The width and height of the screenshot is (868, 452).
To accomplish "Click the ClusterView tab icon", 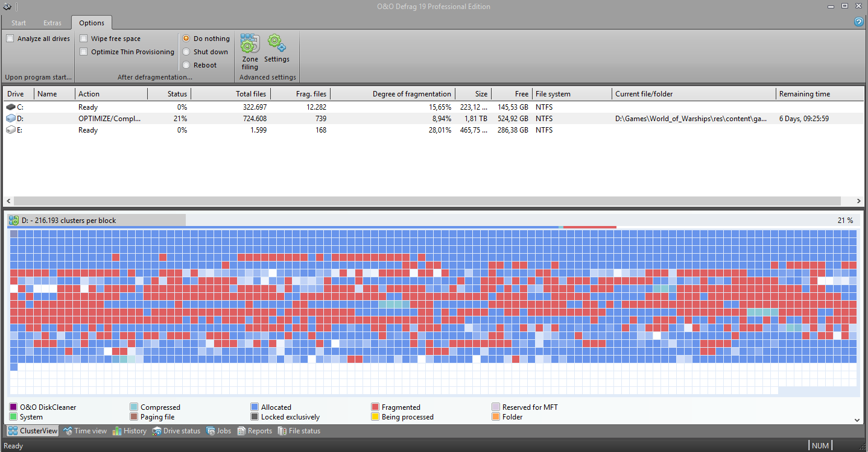I will pyautogui.click(x=13, y=431).
